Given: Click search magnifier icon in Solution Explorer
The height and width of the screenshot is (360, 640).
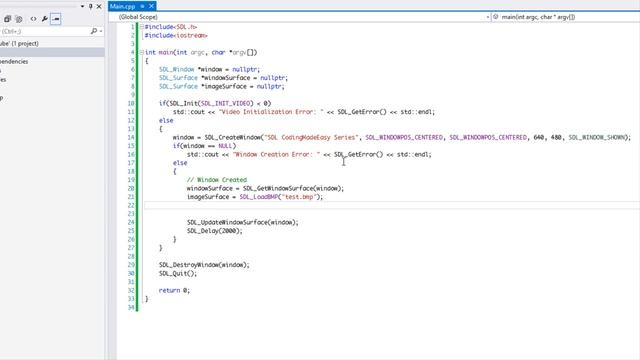Looking at the screenshot, I should (93, 31).
